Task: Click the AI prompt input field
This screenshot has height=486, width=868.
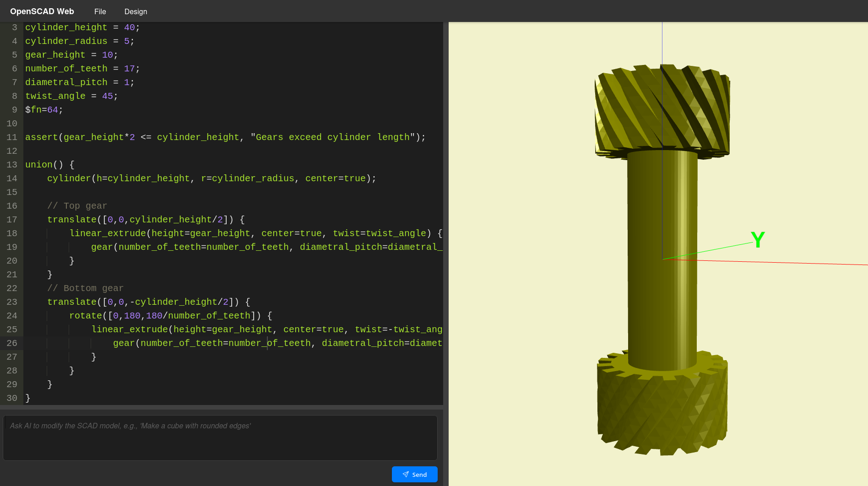Action: click(x=220, y=437)
